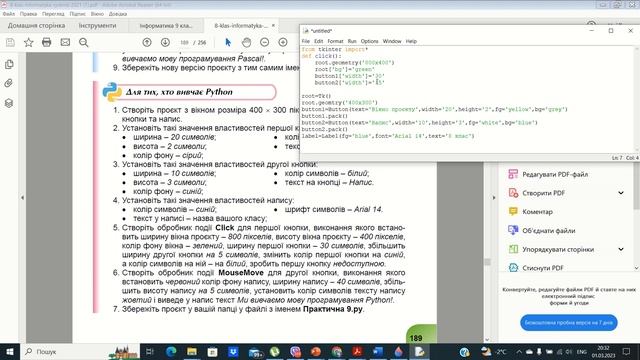Open Word from the taskbar
640x360 pixels.
pos(378,351)
